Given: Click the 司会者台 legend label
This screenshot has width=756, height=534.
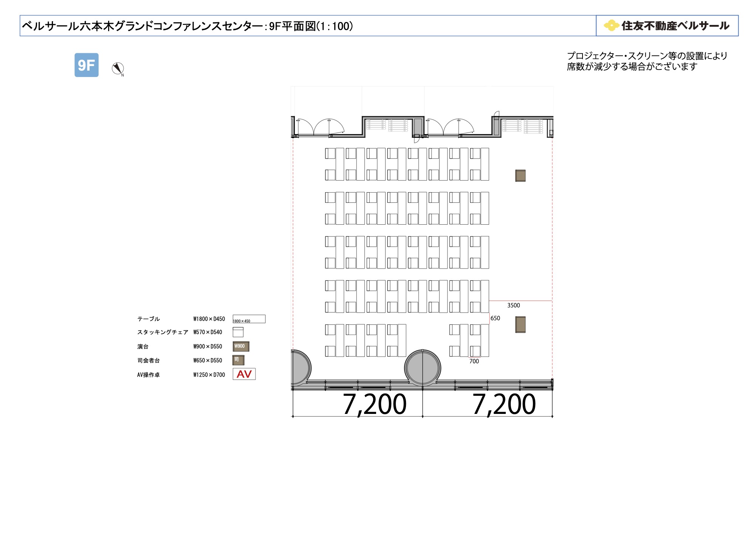Looking at the screenshot, I should pos(149,361).
